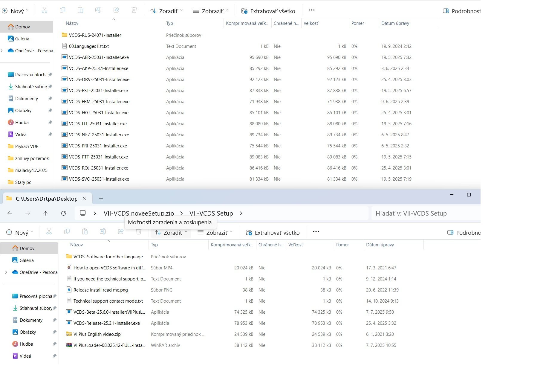Screen dimensions: 546x392
Task: Expand the chevron after VII-VCDS Setup in the address bar
Action: point(241,213)
